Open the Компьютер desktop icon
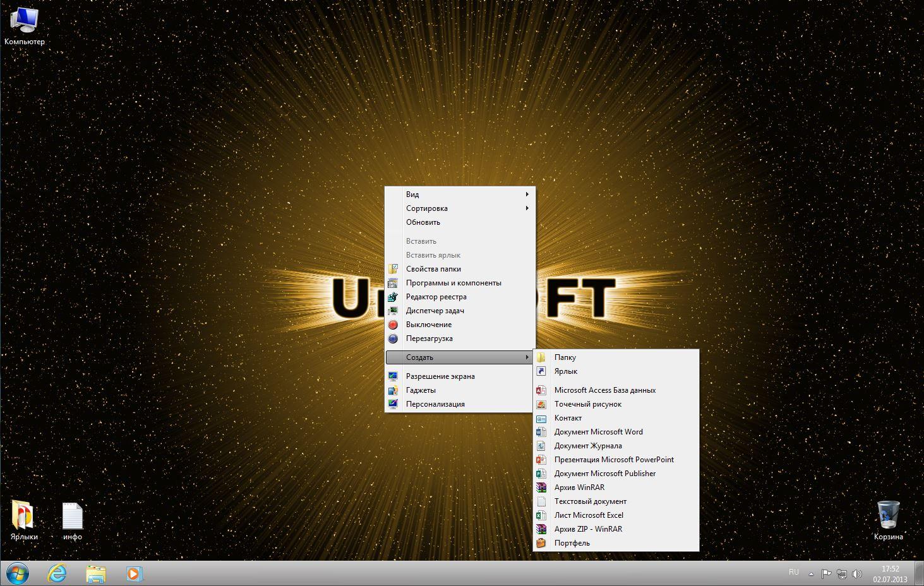This screenshot has width=924, height=586. click(24, 25)
